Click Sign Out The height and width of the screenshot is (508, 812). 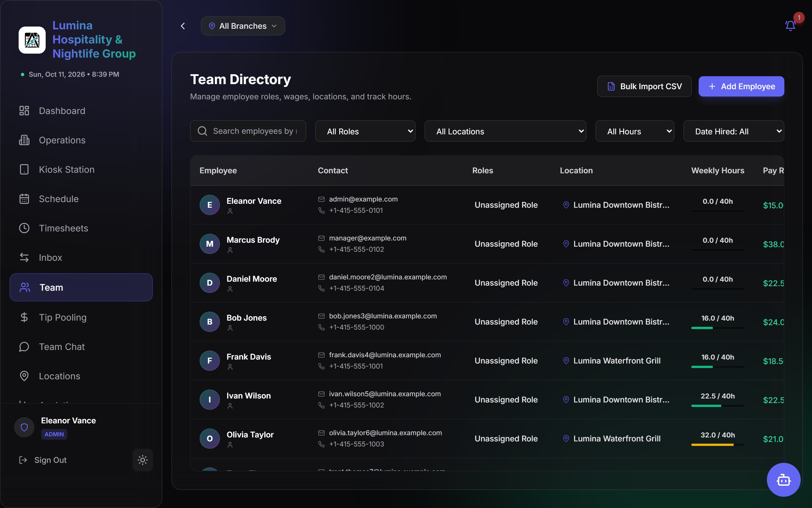pos(43,460)
